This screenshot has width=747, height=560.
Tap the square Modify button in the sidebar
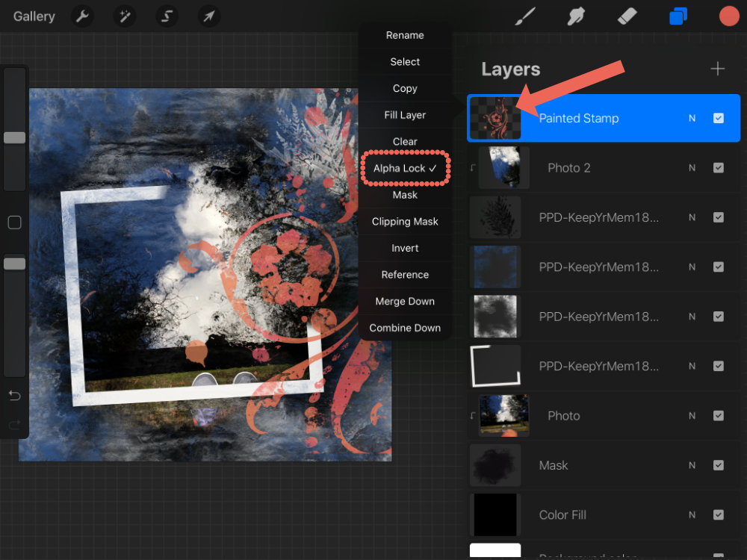[x=14, y=223]
